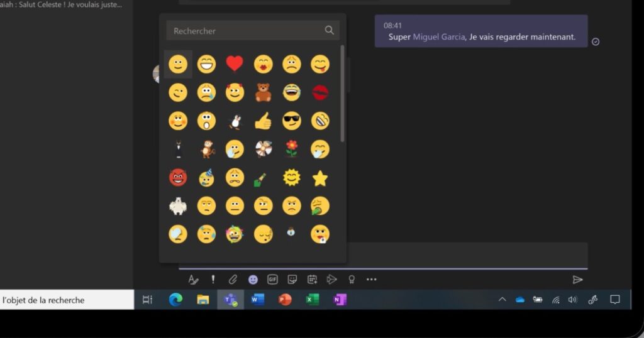Image resolution: width=644 pixels, height=338 pixels.
Task: Open the pen Windows Ink tray icon
Action: click(592, 300)
